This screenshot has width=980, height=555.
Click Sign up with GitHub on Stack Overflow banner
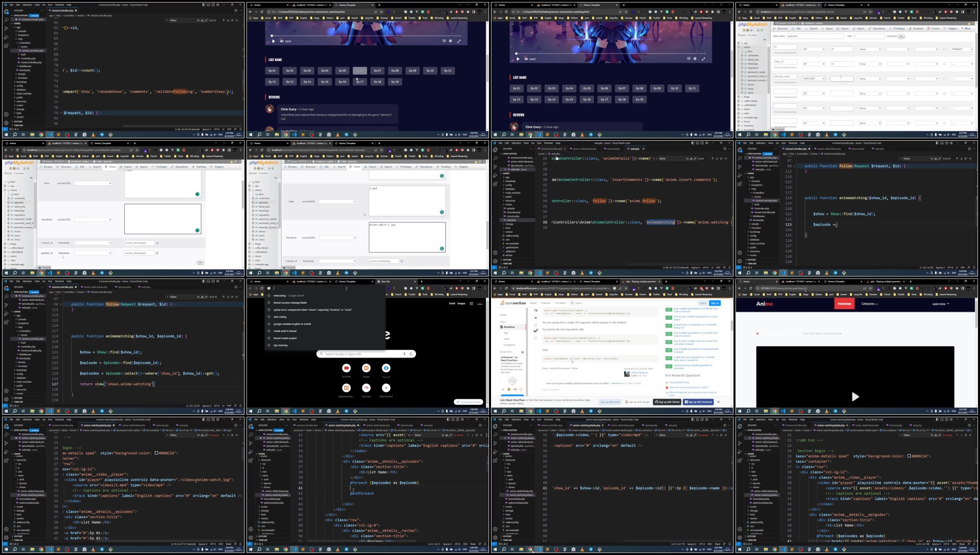click(x=667, y=402)
